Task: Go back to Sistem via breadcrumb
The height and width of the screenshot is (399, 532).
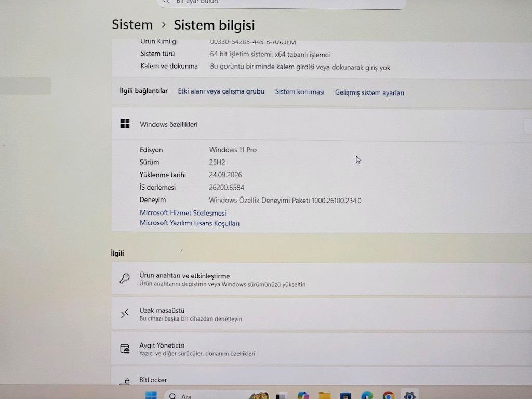Action: [x=132, y=25]
